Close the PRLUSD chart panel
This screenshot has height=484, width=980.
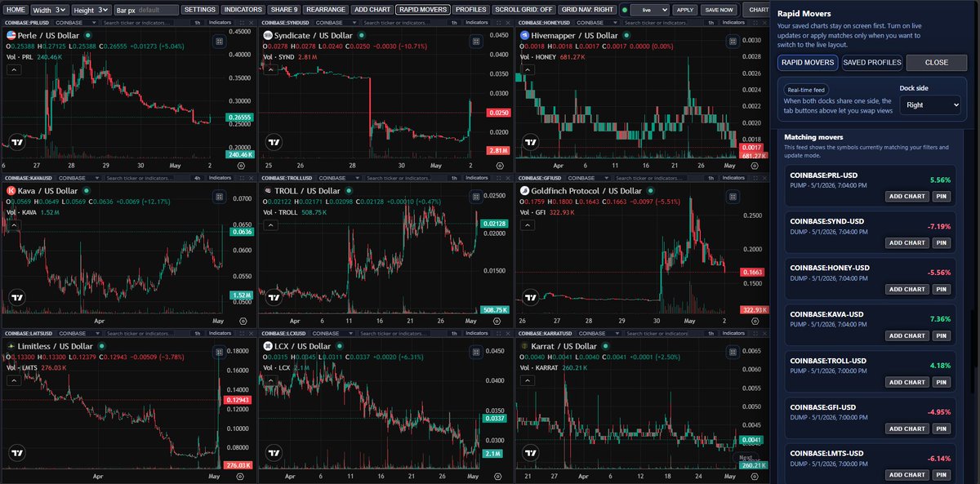click(252, 21)
